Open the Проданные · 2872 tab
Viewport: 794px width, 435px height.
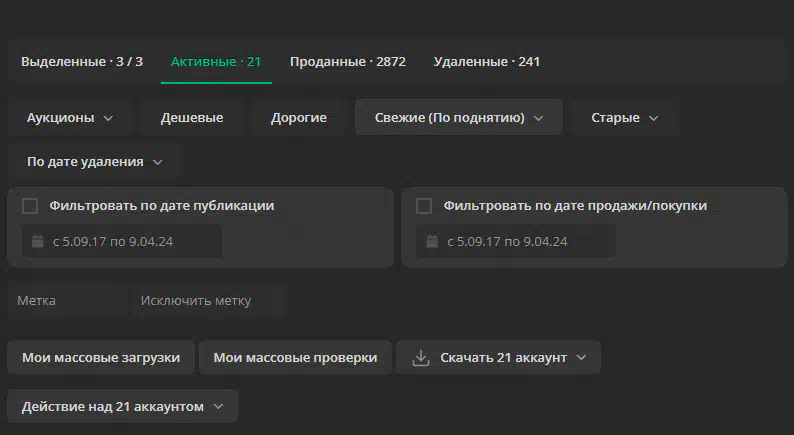347,62
